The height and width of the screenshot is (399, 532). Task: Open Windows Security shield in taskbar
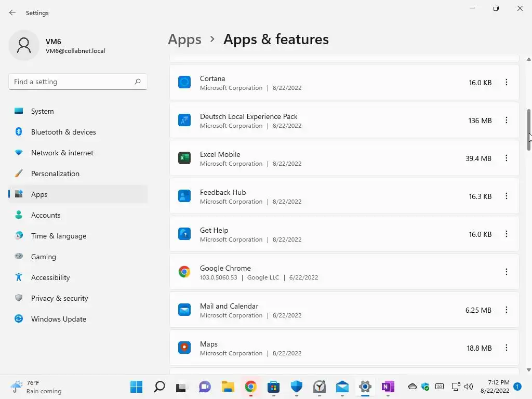coord(297,387)
